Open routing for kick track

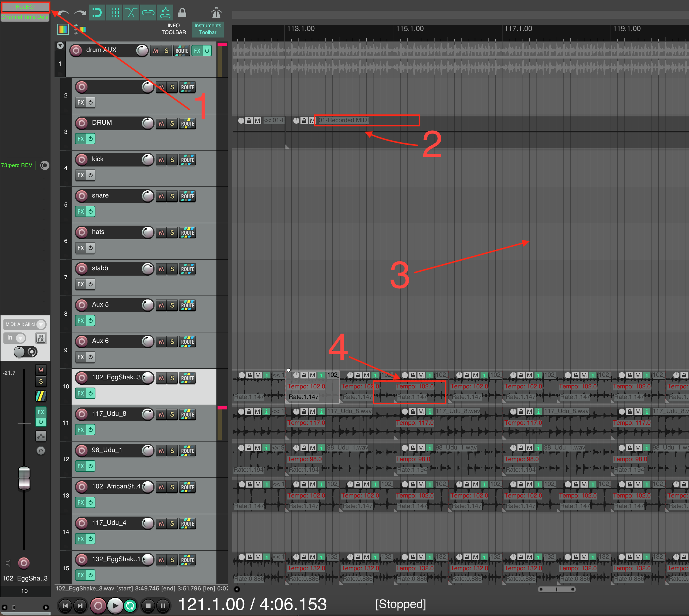tap(187, 160)
